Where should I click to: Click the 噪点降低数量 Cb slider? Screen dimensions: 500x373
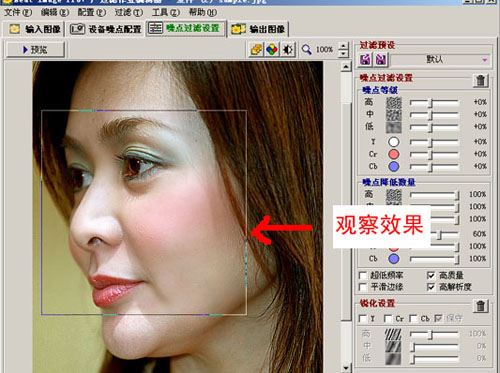coord(434,259)
